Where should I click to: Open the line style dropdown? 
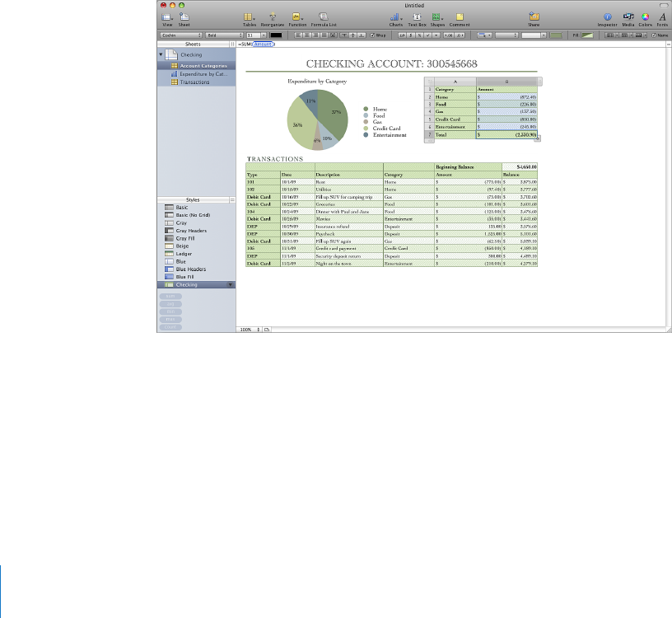506,35
